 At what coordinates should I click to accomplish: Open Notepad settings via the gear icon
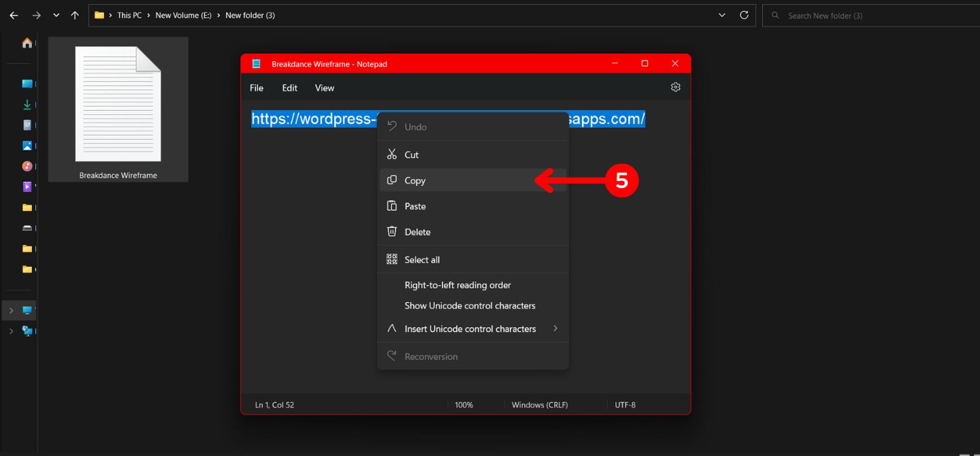(674, 87)
